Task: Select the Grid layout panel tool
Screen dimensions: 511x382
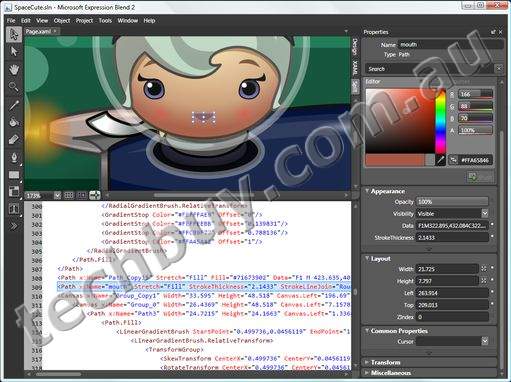Action: 14,192
